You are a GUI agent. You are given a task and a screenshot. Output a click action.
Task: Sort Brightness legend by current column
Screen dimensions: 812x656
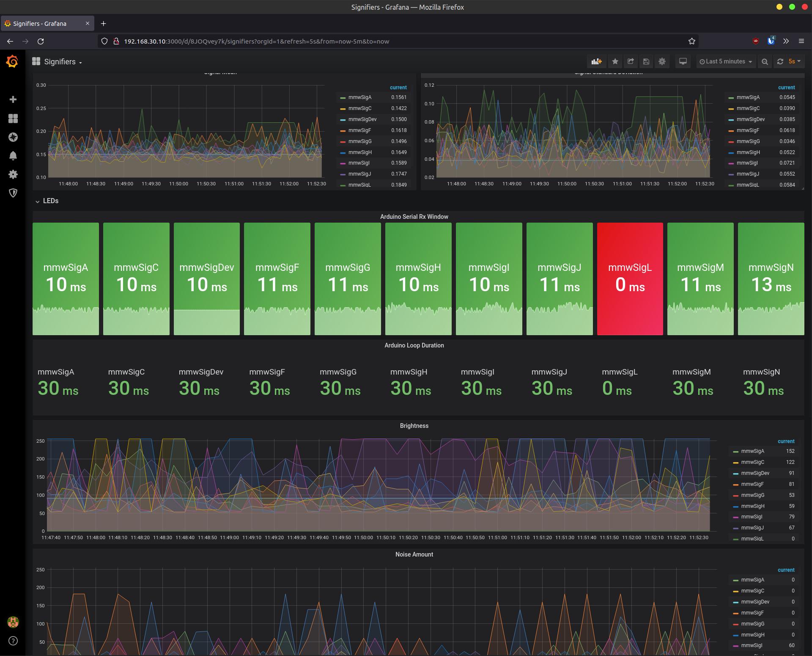coord(786,441)
